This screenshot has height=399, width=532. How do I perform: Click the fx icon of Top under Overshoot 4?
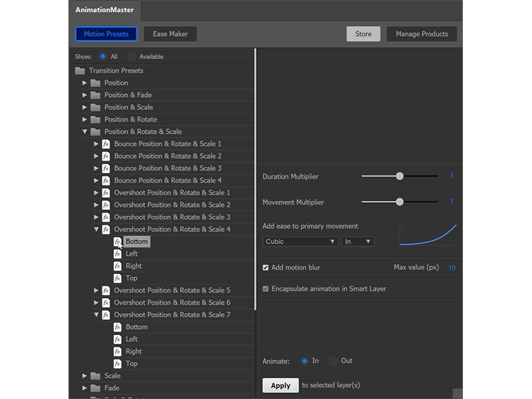(118, 278)
